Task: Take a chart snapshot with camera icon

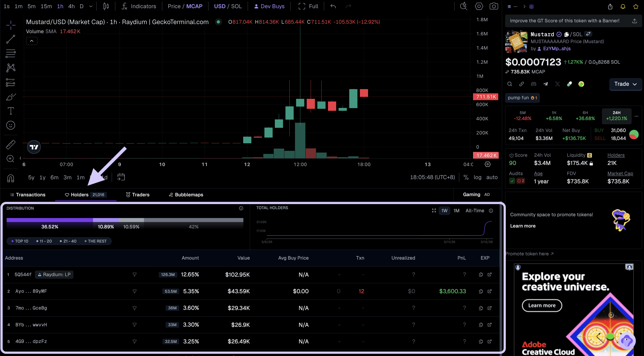Action: coord(493,6)
